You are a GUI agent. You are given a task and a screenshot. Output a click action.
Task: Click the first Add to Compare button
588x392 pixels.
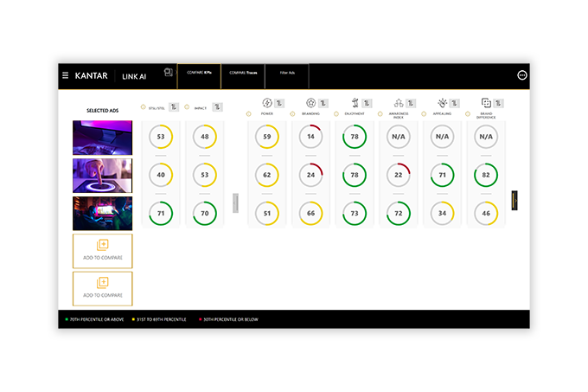pos(103,250)
